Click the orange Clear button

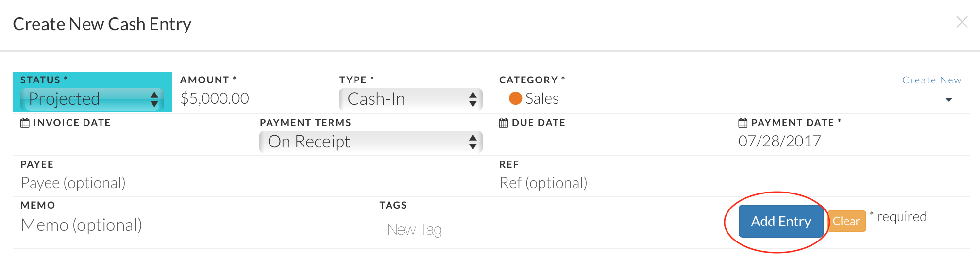(846, 221)
